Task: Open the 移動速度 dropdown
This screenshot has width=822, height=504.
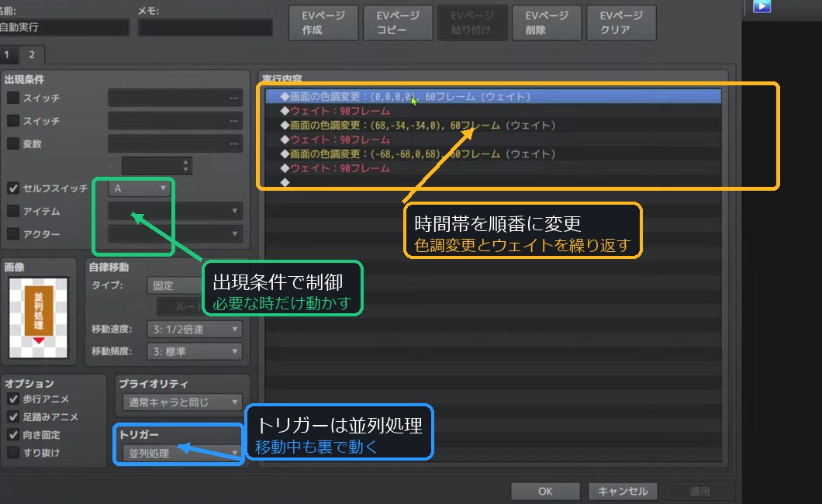Action: click(195, 329)
